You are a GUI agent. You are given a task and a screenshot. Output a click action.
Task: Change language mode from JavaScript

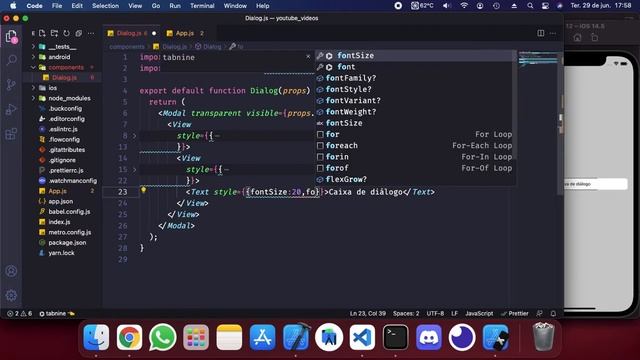(479, 313)
